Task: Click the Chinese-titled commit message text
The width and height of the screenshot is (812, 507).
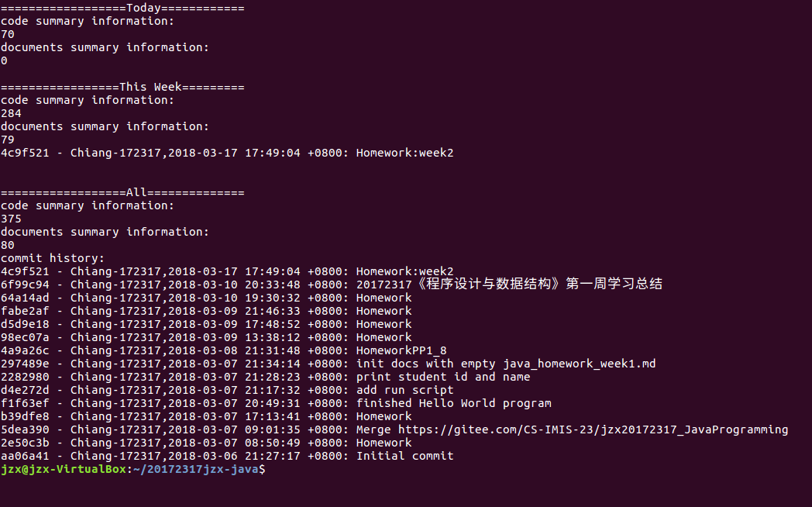Action: click(509, 285)
